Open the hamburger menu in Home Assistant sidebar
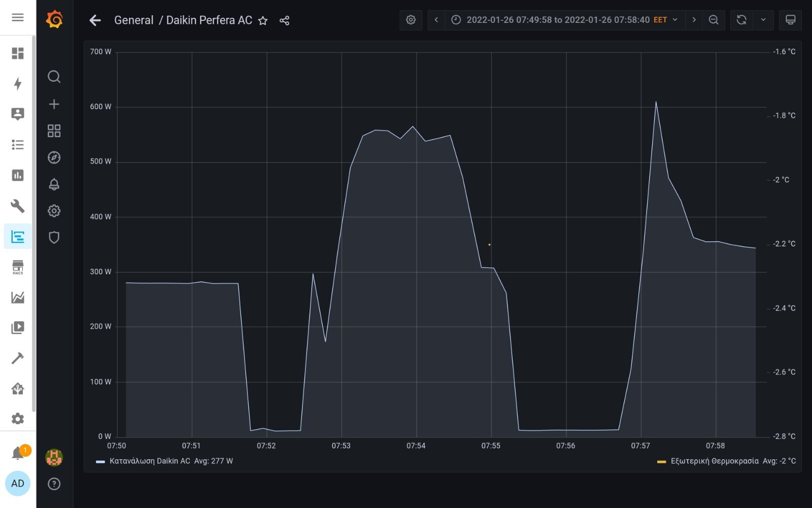 click(18, 18)
